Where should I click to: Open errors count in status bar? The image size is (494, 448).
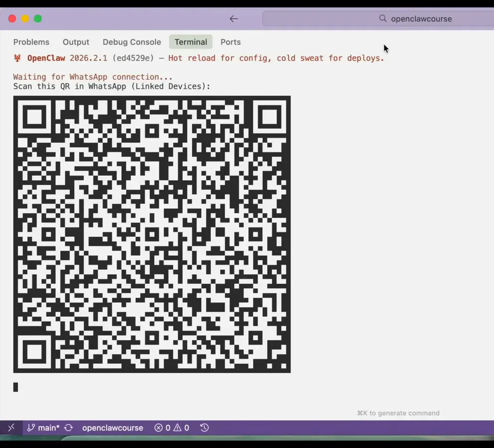162,428
